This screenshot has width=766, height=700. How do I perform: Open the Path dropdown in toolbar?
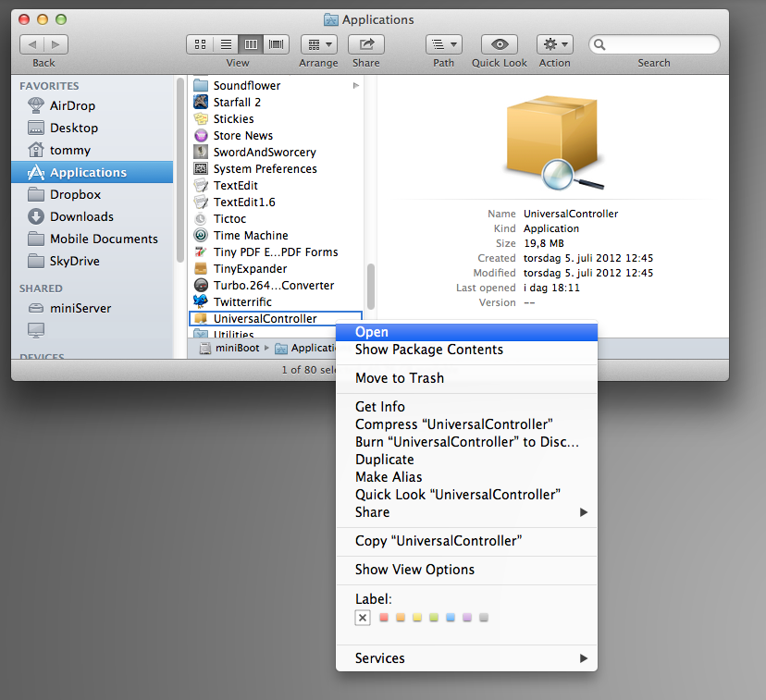click(444, 44)
